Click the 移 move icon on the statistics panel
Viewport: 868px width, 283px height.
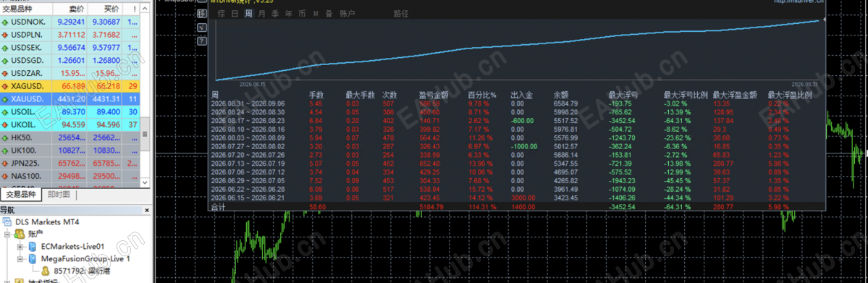(201, 13)
